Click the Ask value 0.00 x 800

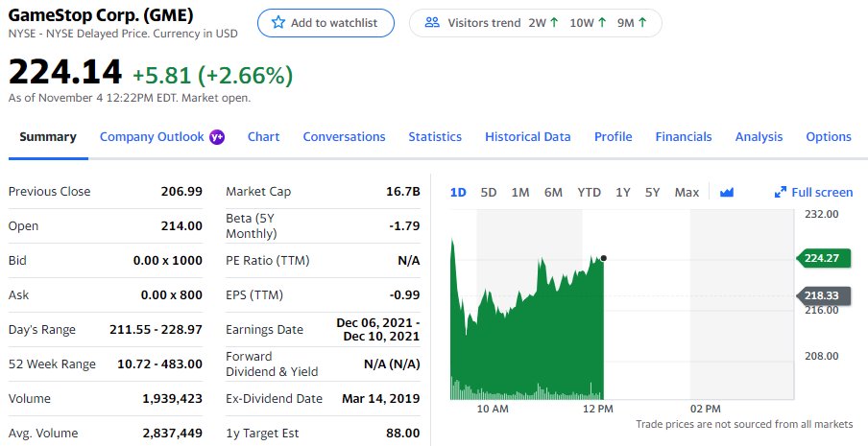tap(172, 294)
